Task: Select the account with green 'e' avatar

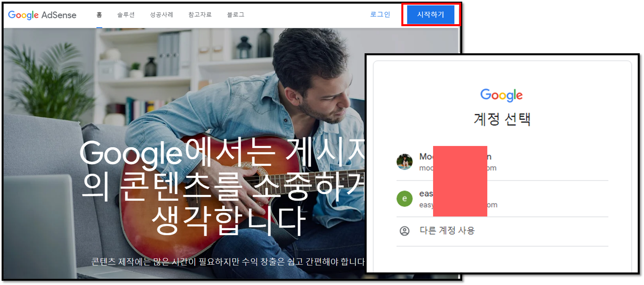Action: (x=502, y=199)
